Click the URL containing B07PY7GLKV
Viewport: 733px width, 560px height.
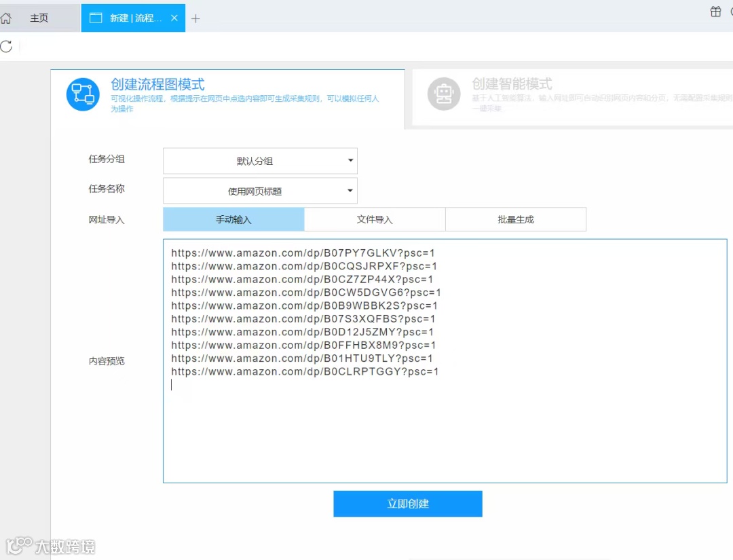303,253
